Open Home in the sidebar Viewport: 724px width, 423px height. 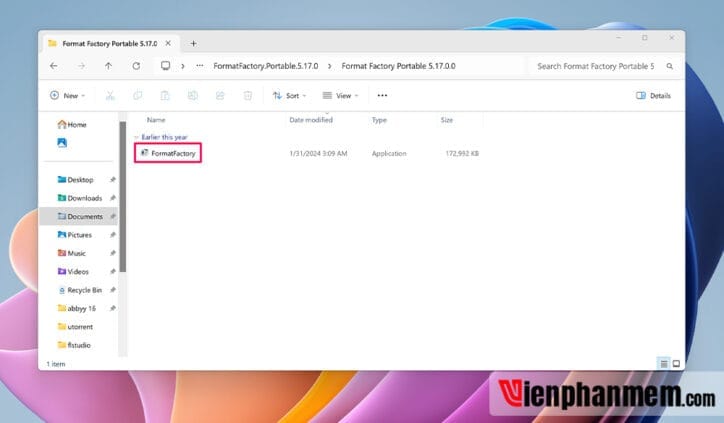72,124
